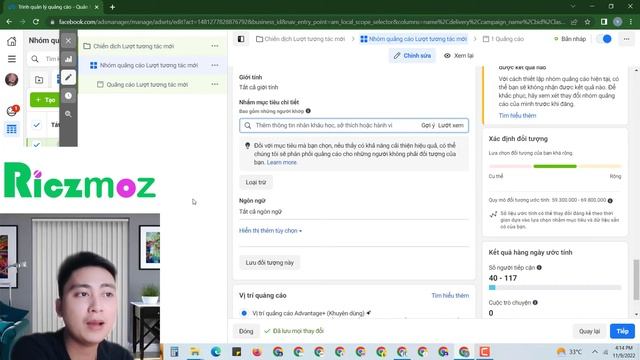Toggle the side panel layout icon

click(x=241, y=39)
